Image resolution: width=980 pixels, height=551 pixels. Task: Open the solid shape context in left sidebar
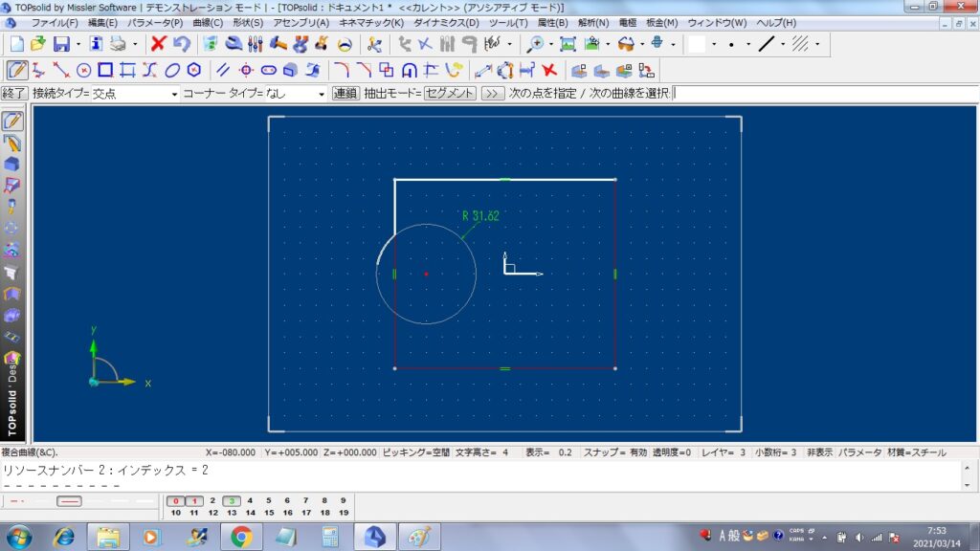pos(11,165)
